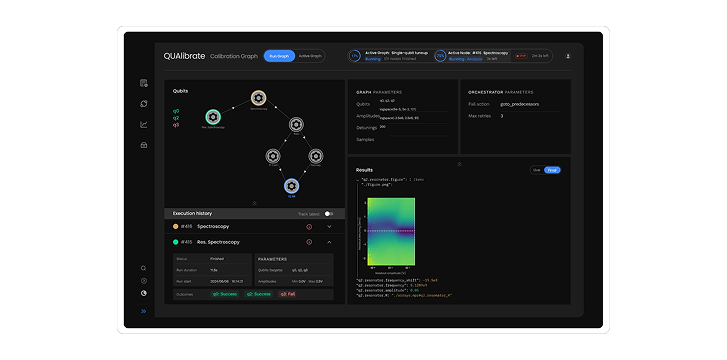Click the Calibration Graph title
727x360 pixels.
click(234, 56)
